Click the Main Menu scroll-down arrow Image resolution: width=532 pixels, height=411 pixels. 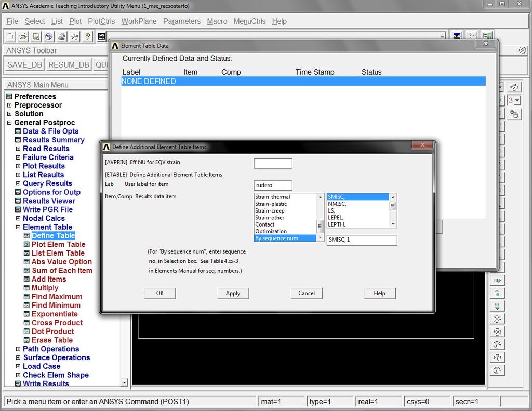click(124, 382)
